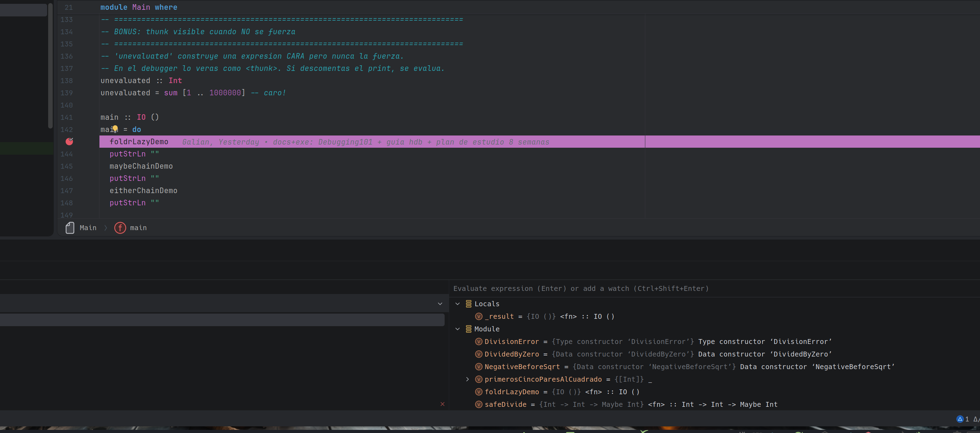Image resolution: width=980 pixels, height=433 pixels.
Task: Click the variable icon beside primerosCincoParesAlCuadrado
Action: point(479,379)
